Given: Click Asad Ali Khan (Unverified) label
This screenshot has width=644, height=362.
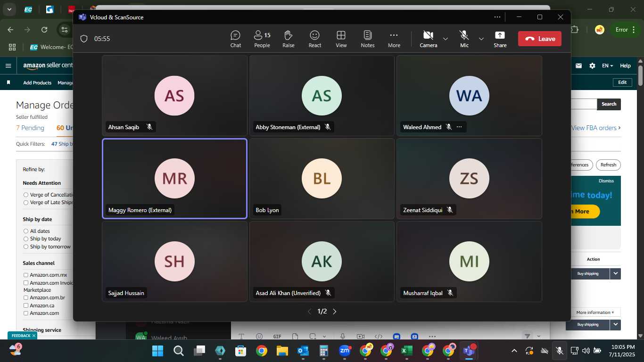Looking at the screenshot, I should [x=288, y=293].
